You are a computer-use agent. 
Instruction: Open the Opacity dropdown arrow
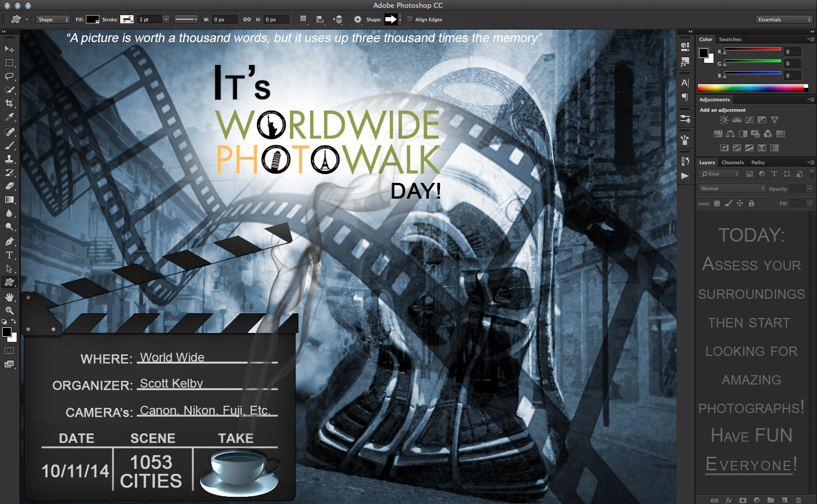coord(810,189)
